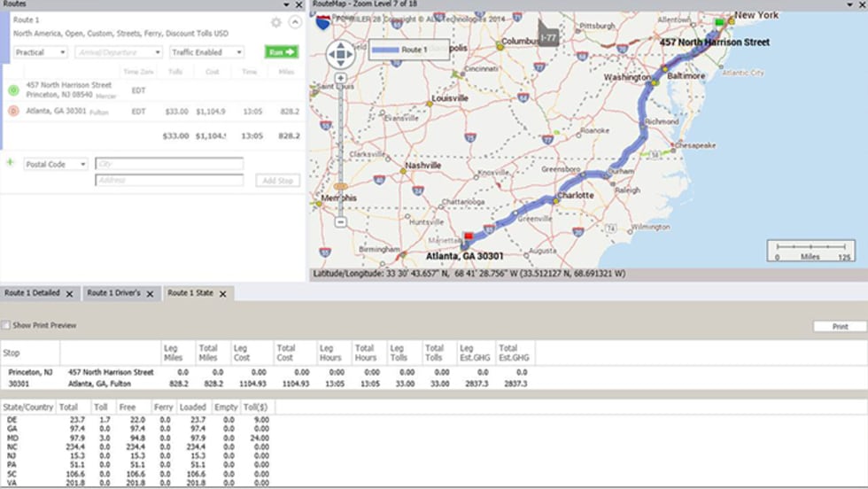Image resolution: width=868 pixels, height=489 pixels.
Task: Open the Traffic Enabled dropdown
Action: (x=206, y=52)
